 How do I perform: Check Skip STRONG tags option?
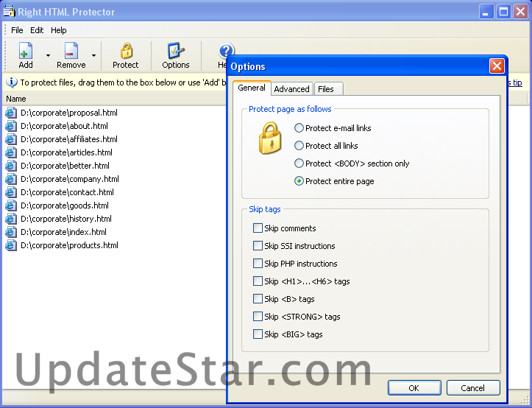click(x=258, y=316)
